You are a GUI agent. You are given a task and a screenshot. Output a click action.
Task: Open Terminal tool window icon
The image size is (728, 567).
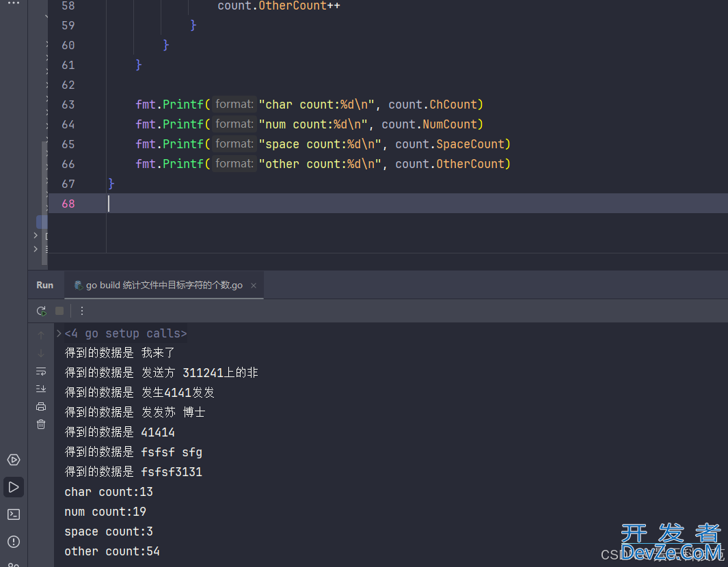click(x=14, y=514)
